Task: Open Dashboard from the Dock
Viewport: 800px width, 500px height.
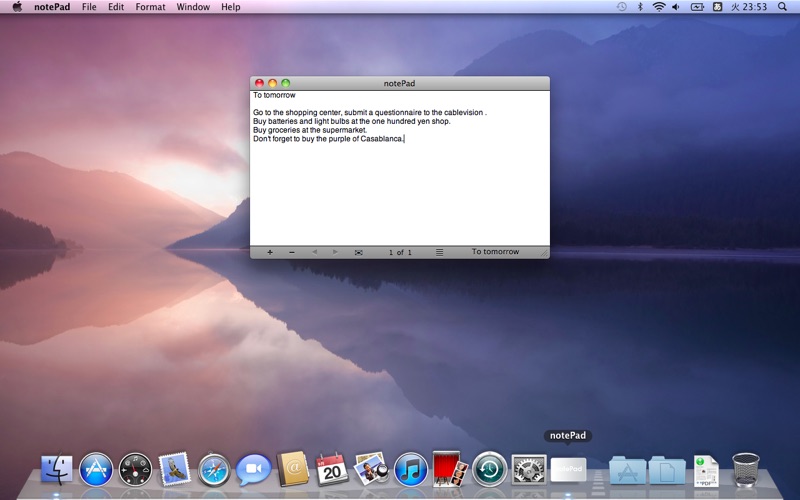Action: pyautogui.click(x=135, y=469)
